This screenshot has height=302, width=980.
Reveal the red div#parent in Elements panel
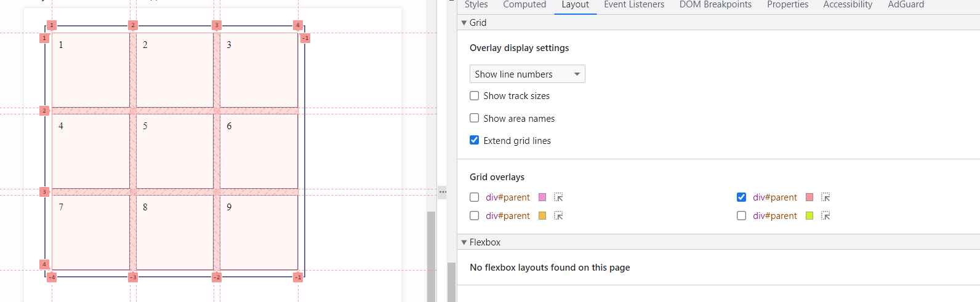click(825, 197)
